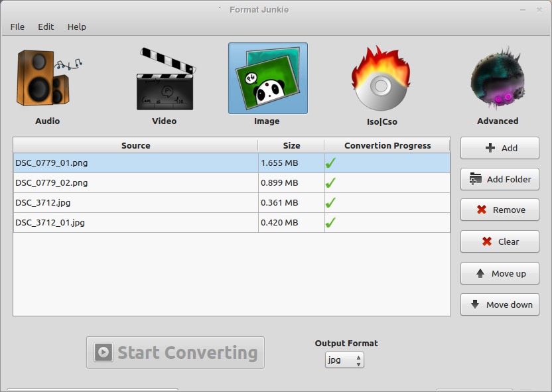Click the Add button

click(x=500, y=148)
